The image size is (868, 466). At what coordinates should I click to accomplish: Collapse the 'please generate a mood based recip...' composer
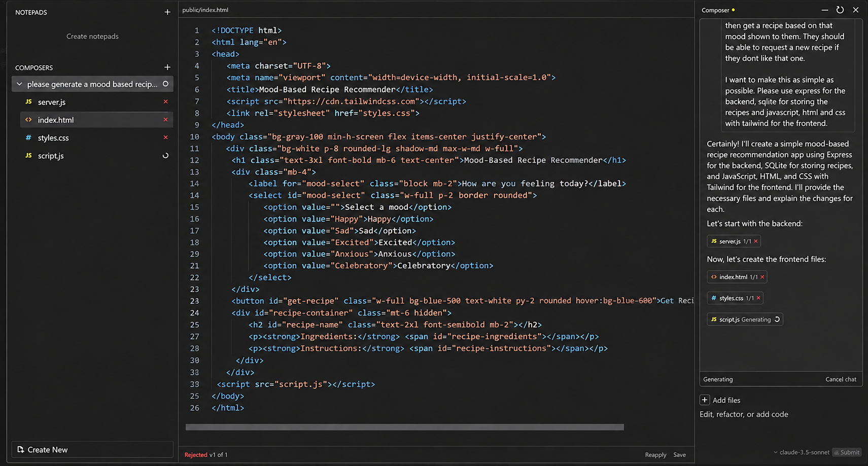tap(19, 84)
